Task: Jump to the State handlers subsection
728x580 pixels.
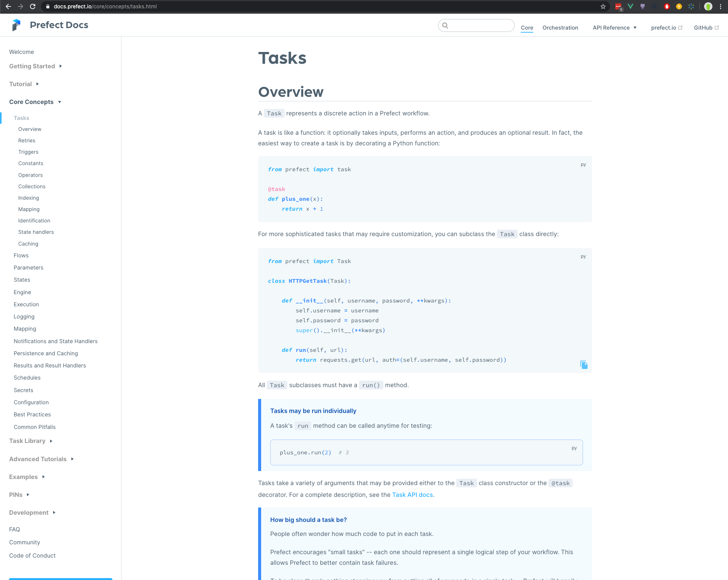Action: [36, 232]
